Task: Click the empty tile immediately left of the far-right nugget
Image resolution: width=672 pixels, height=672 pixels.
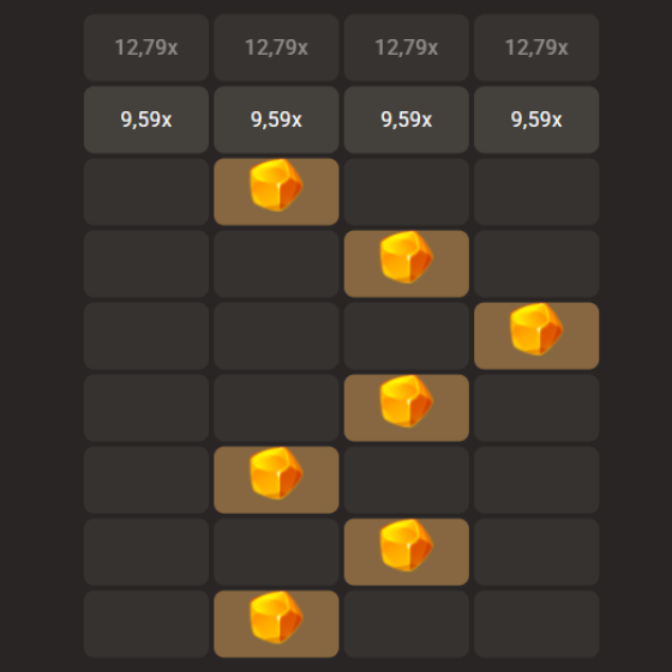Action: click(406, 335)
